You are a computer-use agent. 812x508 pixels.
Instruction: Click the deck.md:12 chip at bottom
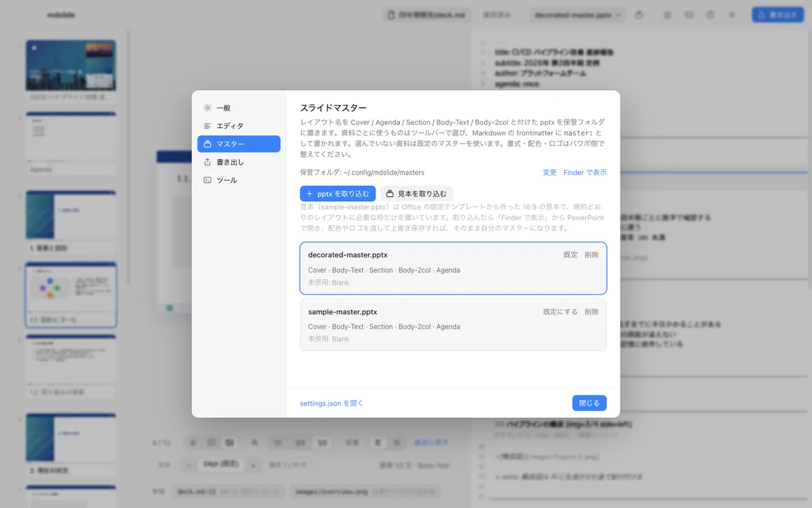click(x=229, y=490)
